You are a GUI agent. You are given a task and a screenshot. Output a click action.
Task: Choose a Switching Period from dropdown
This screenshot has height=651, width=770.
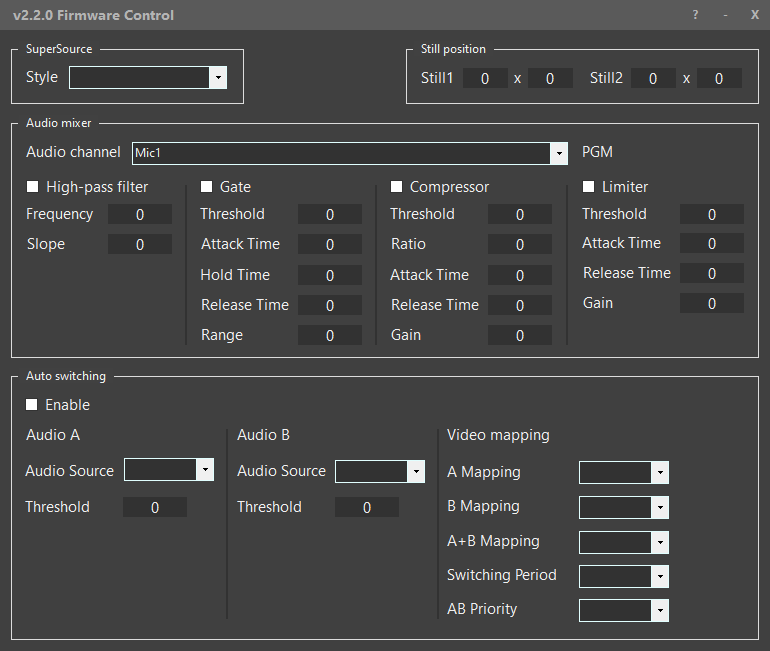coord(623,576)
